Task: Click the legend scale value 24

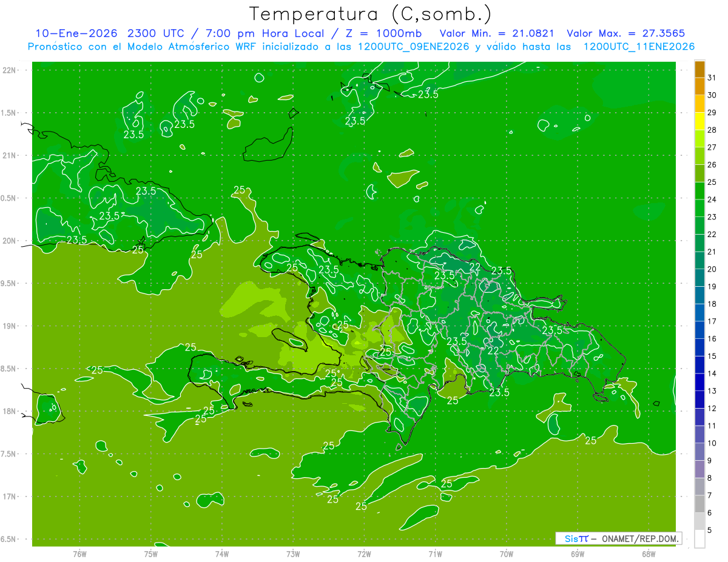Action: [712, 199]
